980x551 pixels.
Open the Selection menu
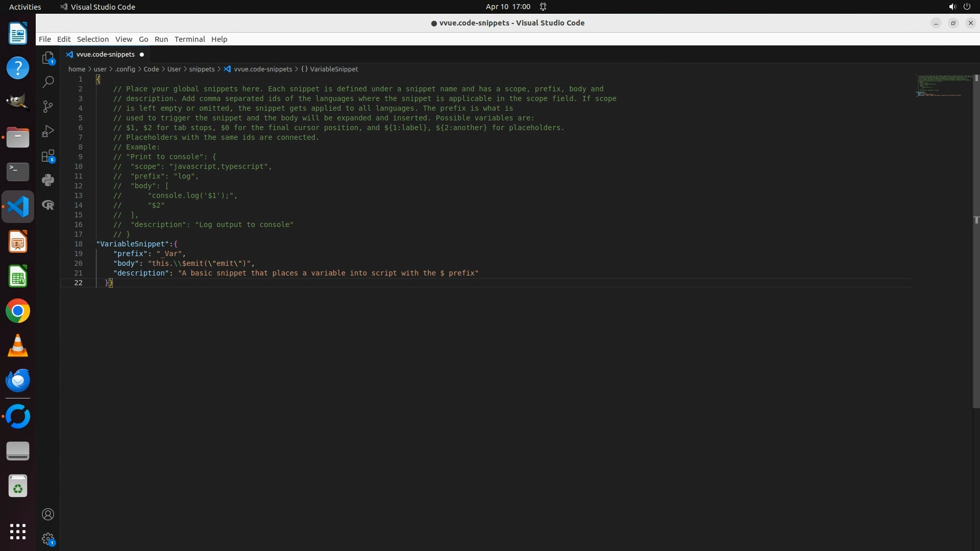coord(92,39)
